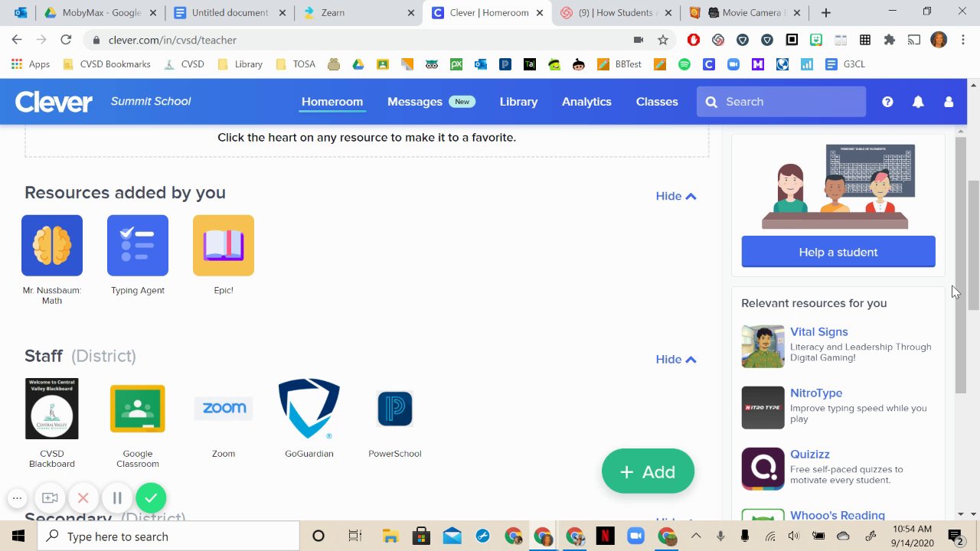
Task: Hide the Resources added by you section
Action: (x=676, y=196)
